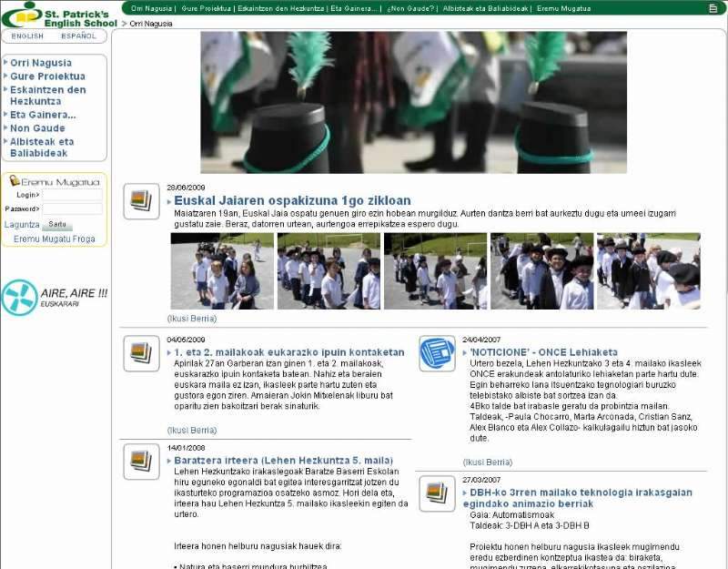Image resolution: width=728 pixels, height=569 pixels.
Task: Click the date 28/06/2009
Action: pos(187,188)
